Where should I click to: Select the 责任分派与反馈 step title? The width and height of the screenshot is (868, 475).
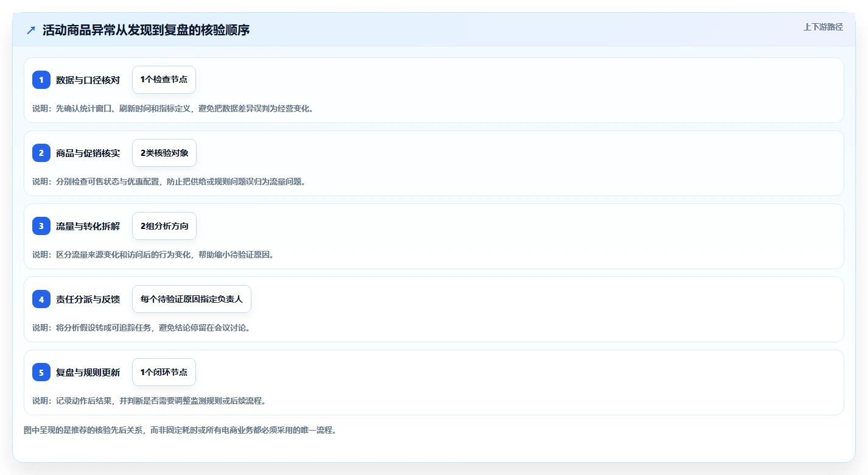pyautogui.click(x=88, y=299)
